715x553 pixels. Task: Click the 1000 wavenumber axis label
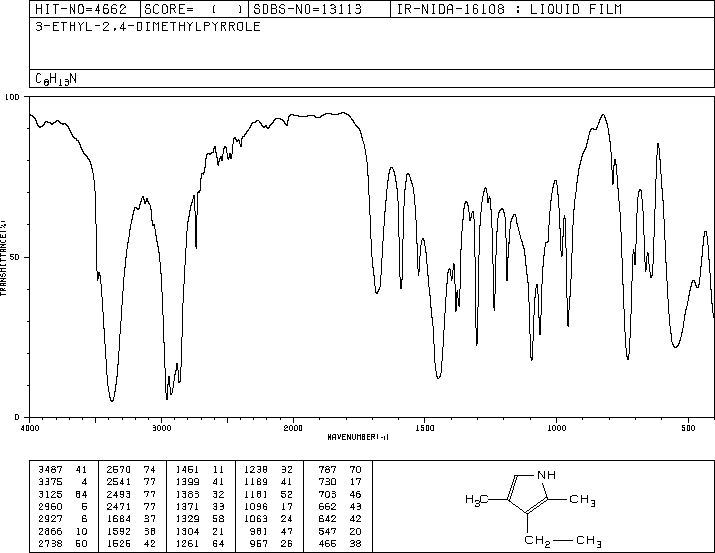coord(556,428)
